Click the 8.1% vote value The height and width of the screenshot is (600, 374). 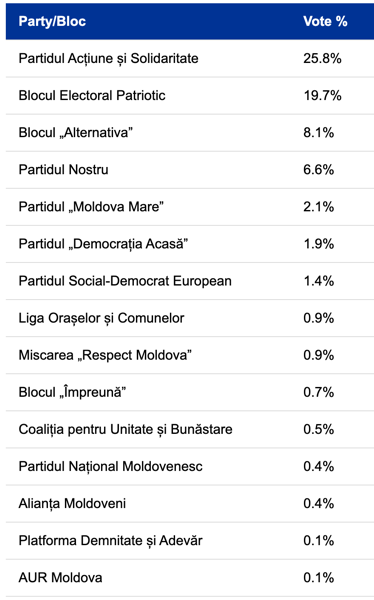318,133
